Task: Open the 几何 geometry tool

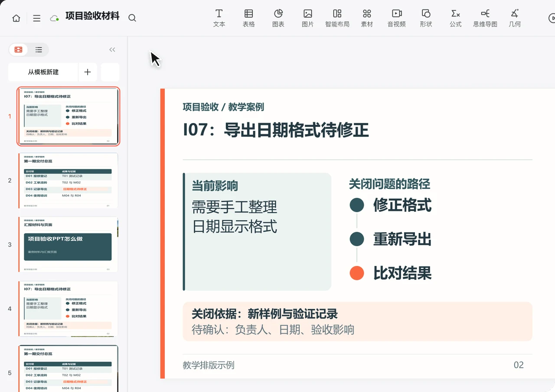Action: click(x=515, y=18)
